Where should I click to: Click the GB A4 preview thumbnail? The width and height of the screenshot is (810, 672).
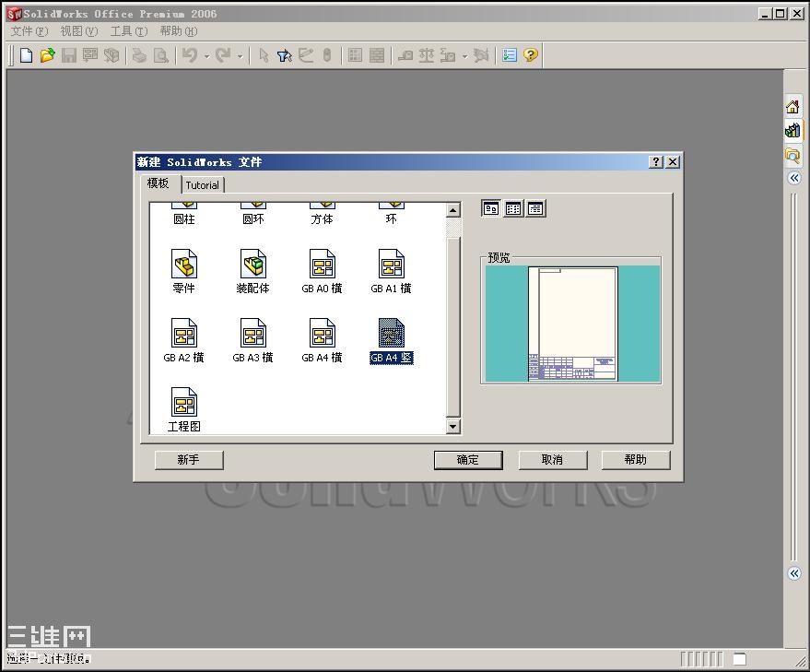[x=572, y=324]
